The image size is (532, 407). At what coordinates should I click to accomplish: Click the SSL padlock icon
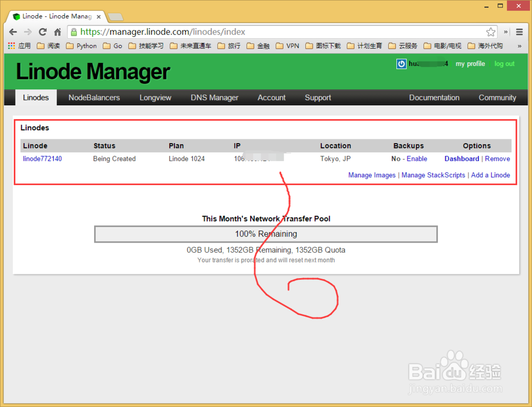point(73,32)
